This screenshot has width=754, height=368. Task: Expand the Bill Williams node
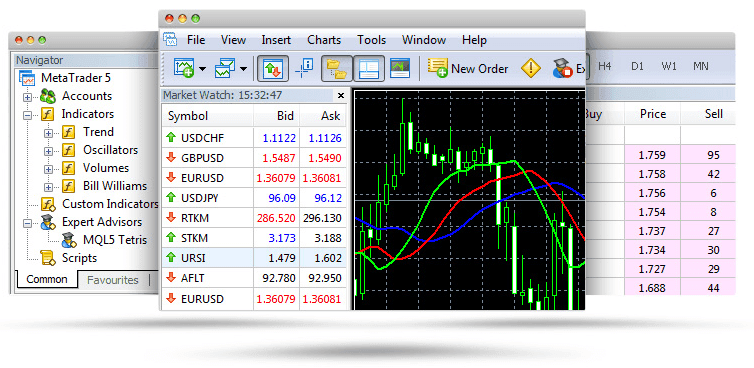click(x=48, y=187)
